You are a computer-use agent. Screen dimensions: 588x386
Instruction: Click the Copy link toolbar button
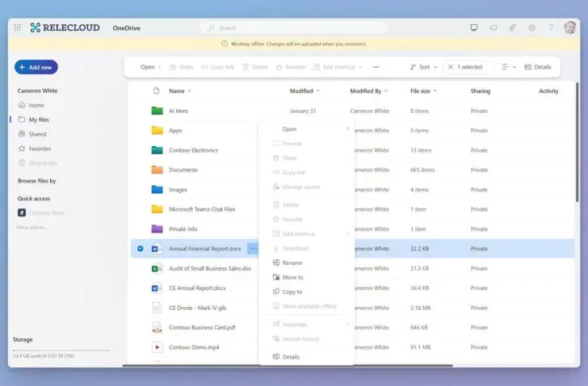(217, 67)
